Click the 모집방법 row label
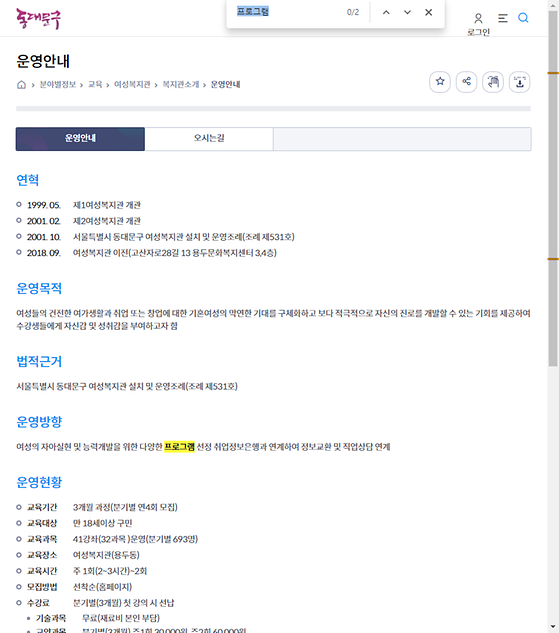Image resolution: width=559 pixels, height=633 pixels. click(x=42, y=587)
